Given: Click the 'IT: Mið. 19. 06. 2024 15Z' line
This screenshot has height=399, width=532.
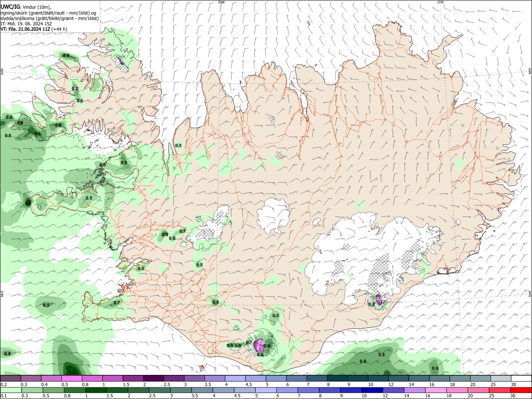Looking at the screenshot, I should click(26, 24).
